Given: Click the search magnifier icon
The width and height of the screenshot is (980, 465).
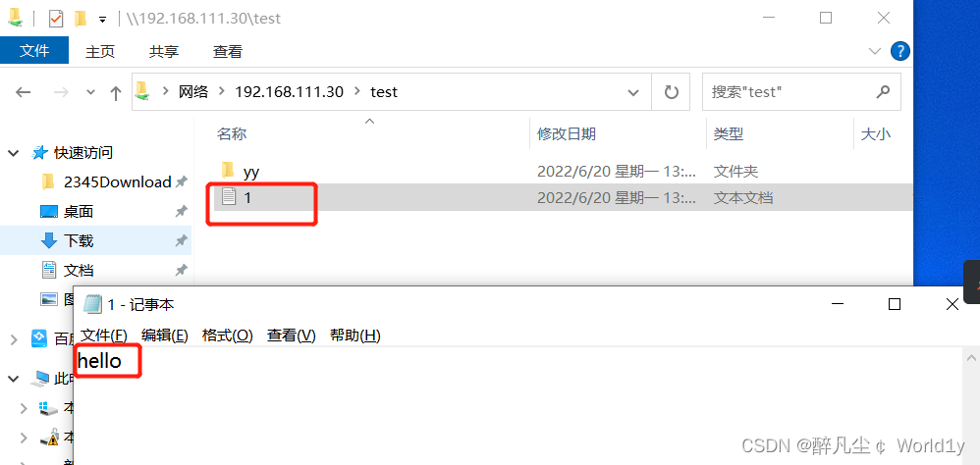Looking at the screenshot, I should 883,92.
